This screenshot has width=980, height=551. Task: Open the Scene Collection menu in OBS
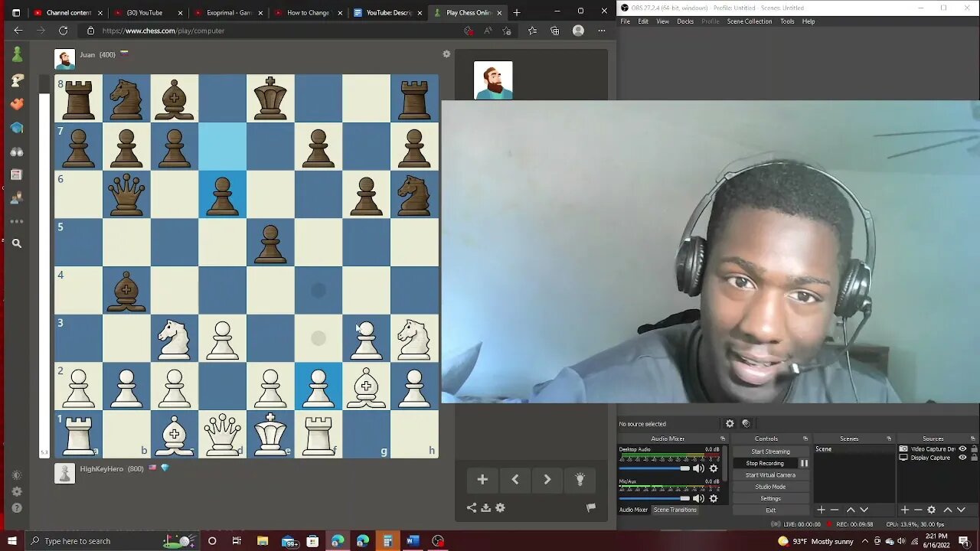pyautogui.click(x=750, y=21)
